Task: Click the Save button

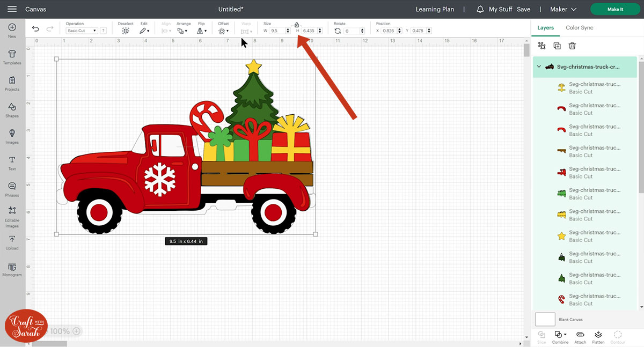Action: 523,9
